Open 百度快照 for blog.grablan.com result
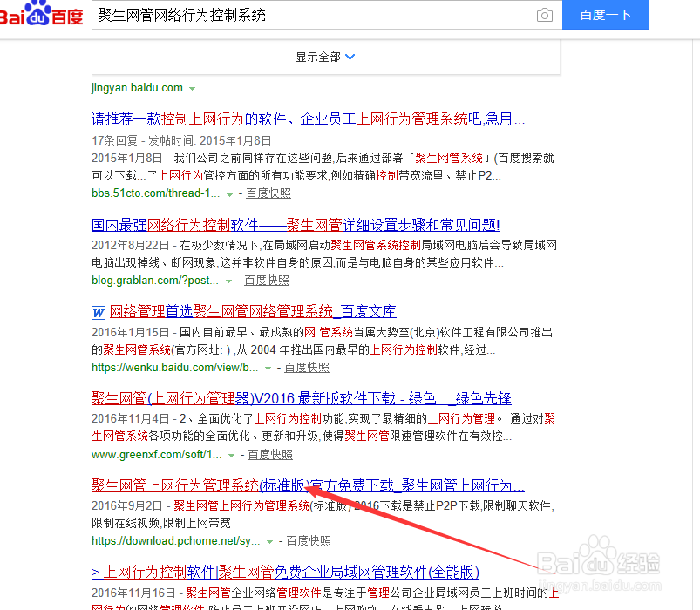This screenshot has width=700, height=610. click(267, 281)
